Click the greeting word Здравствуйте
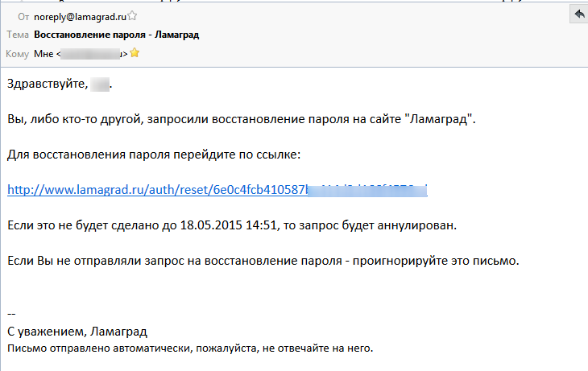The height and width of the screenshot is (371, 588). (x=48, y=84)
